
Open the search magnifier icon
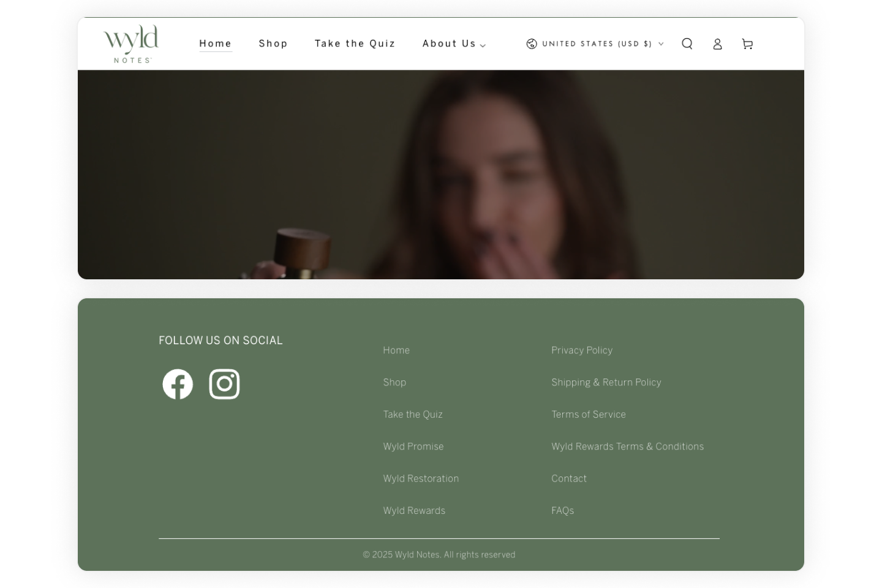point(687,43)
